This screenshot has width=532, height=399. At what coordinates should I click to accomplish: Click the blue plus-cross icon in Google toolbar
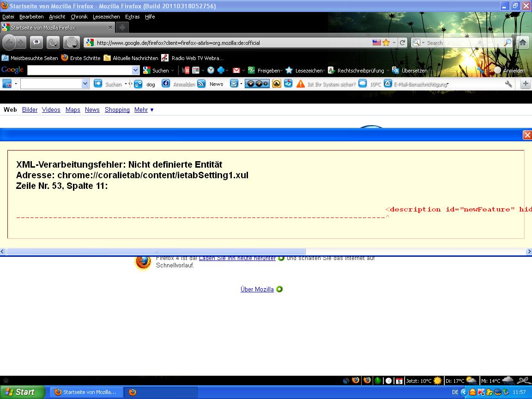(x=221, y=71)
